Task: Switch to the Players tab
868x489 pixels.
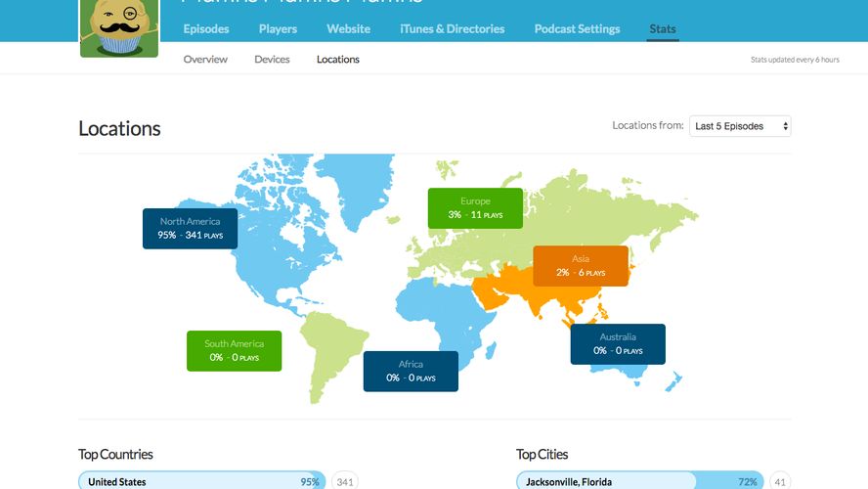Action: click(278, 28)
